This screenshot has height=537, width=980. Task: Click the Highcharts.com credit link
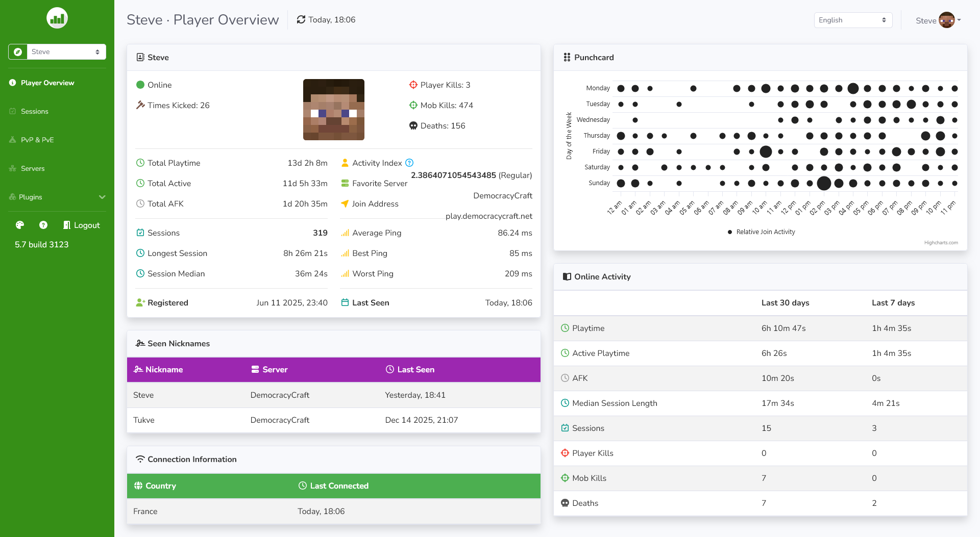941,243
